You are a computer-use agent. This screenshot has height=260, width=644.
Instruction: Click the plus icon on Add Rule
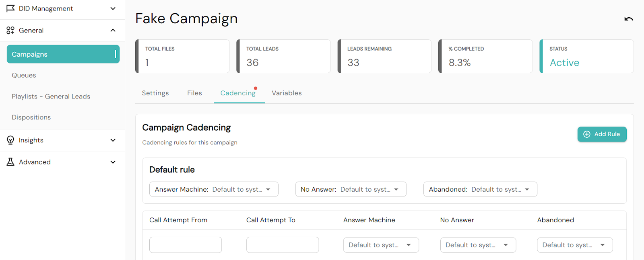[x=587, y=134]
